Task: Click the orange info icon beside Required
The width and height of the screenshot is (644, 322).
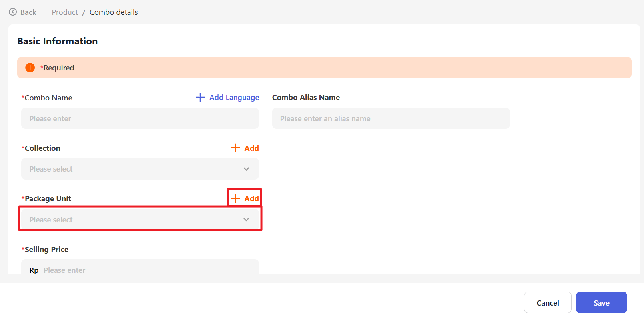Action: click(30, 68)
